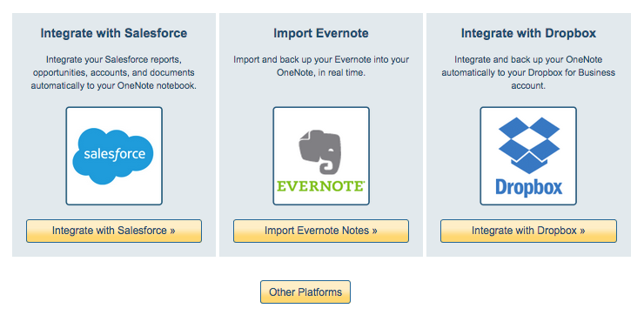Viewport: 644px width, 315px height.
Task: Click the 'Integrate with Salesforce' heading
Action: point(114,33)
